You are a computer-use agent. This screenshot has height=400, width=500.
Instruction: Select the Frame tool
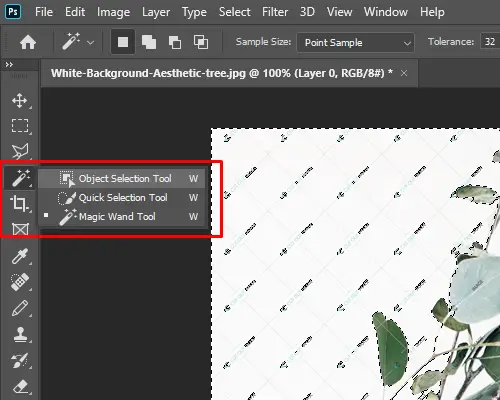[x=20, y=229]
